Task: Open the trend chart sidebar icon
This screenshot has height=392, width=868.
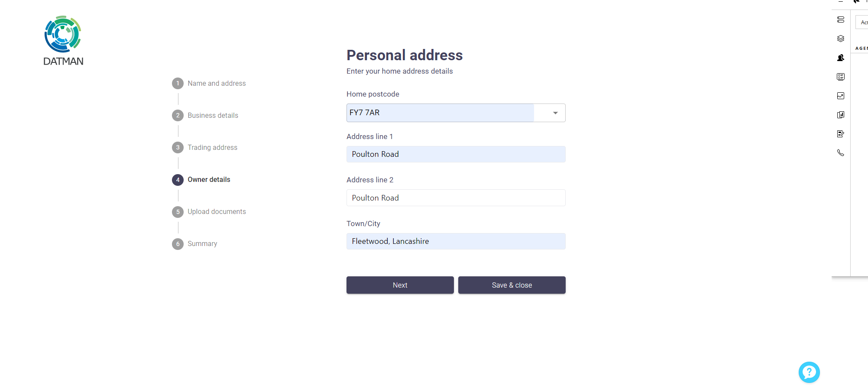Action: (x=841, y=96)
